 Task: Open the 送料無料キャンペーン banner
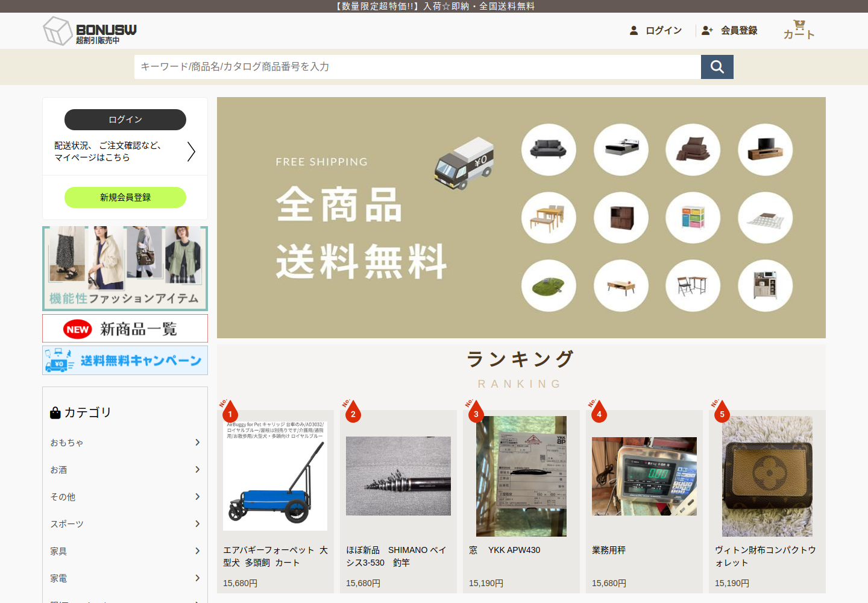tap(125, 361)
